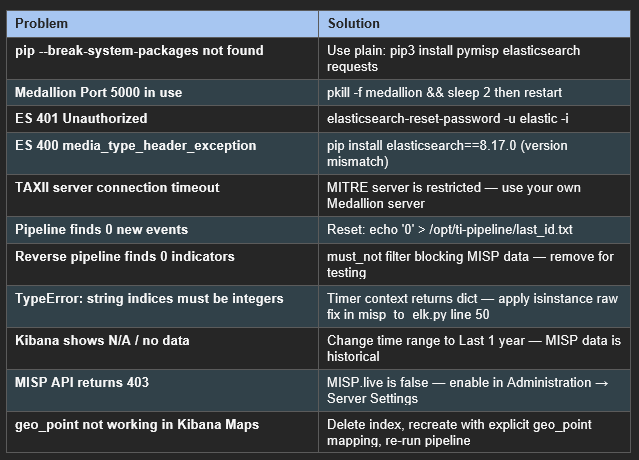
Task: Click 'pip install elasticsearch==8.17.0' solution cell
Action: [474, 154]
